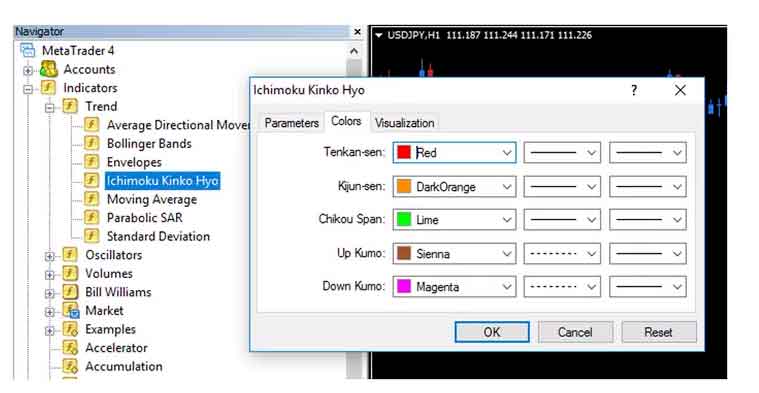Image resolution: width=759 pixels, height=393 pixels.
Task: Open the Kijun-sen line width dropdown
Action: tap(648, 186)
